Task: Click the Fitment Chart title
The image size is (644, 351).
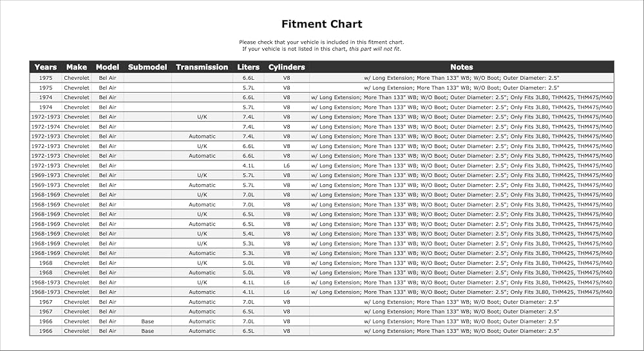Action: click(321, 24)
